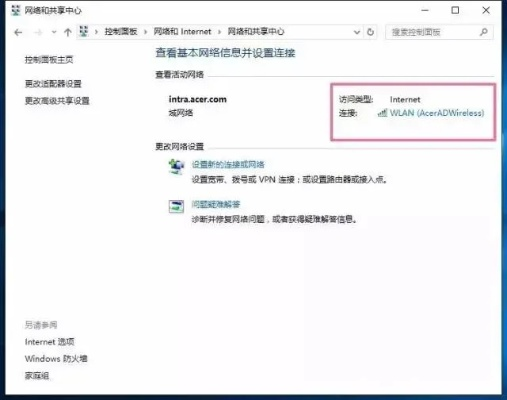Refresh the current control panel page
The width and height of the screenshot is (507, 400).
click(x=370, y=32)
